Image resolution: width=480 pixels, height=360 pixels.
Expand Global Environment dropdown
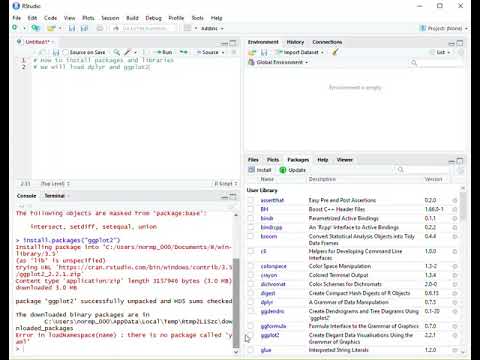pyautogui.click(x=278, y=62)
